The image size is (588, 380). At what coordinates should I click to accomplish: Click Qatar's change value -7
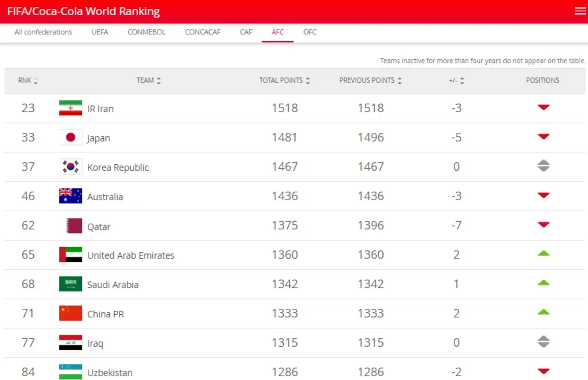pos(456,226)
